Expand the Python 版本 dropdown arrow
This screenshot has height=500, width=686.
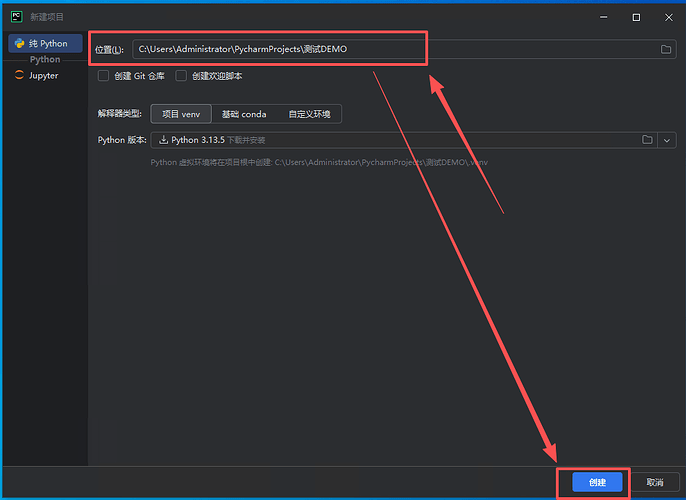click(x=668, y=140)
